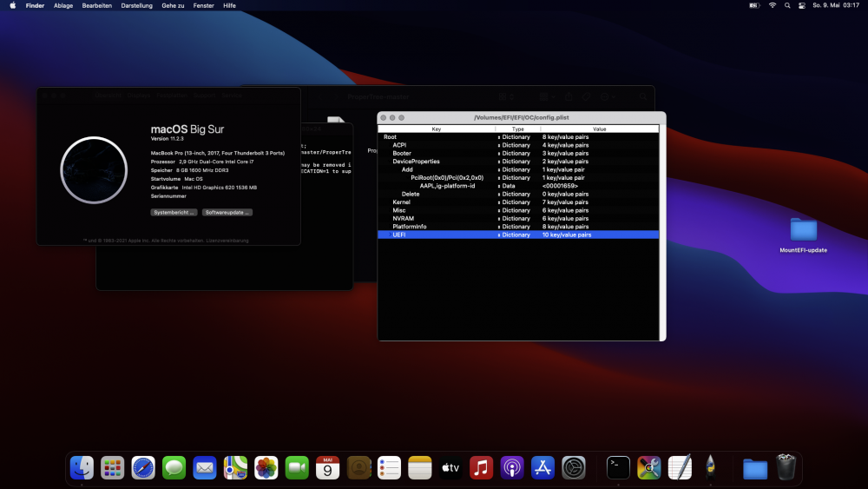Viewport: 868px width, 489px height.
Task: Open the blue folder stack in Dock
Action: [x=755, y=469]
